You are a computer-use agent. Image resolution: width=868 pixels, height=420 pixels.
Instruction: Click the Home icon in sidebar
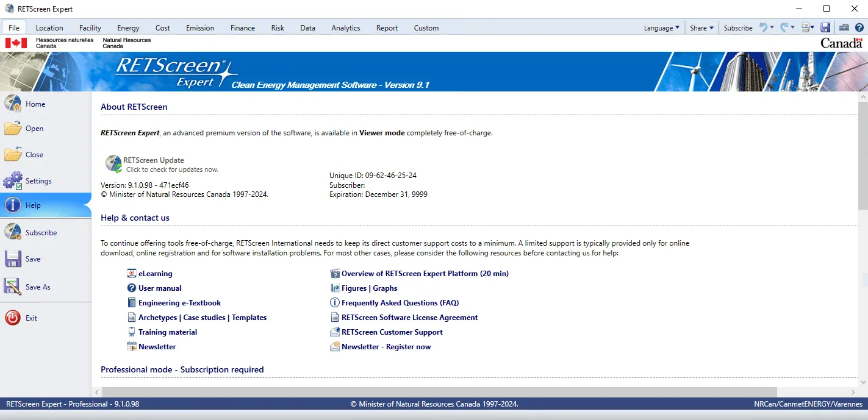(13, 104)
